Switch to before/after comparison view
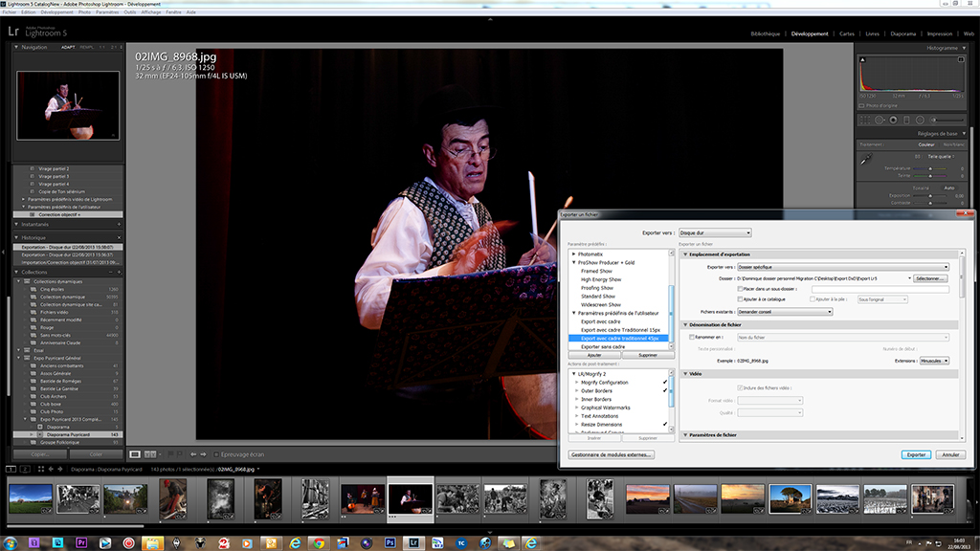This screenshot has width=980, height=551. (x=150, y=454)
